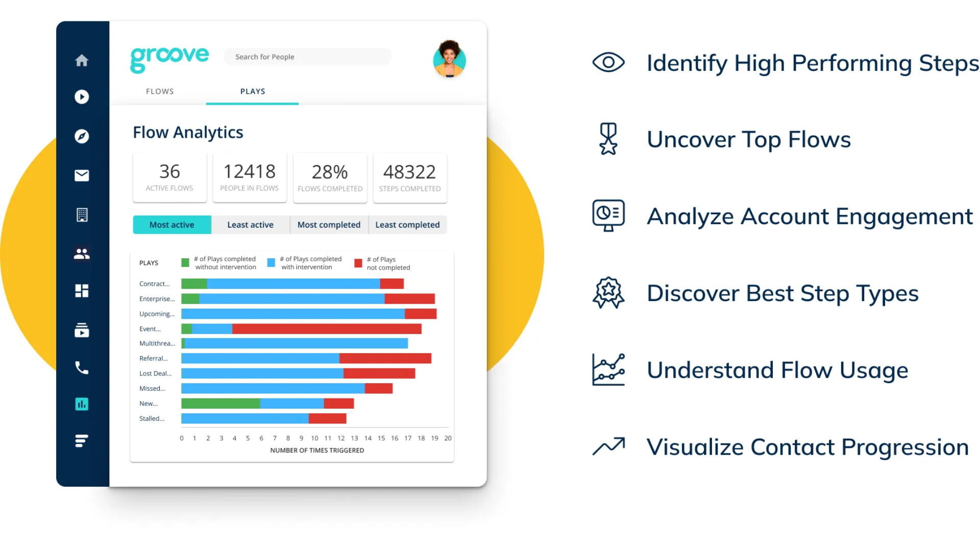Open the phone dialer sidebar icon

82,368
